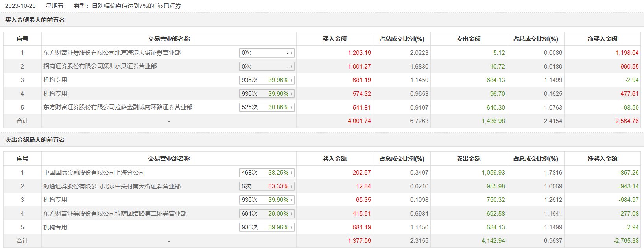Screen dimensions: 644x251
Task: Click the arrow icon next to 30.86%
Action: tap(292, 108)
